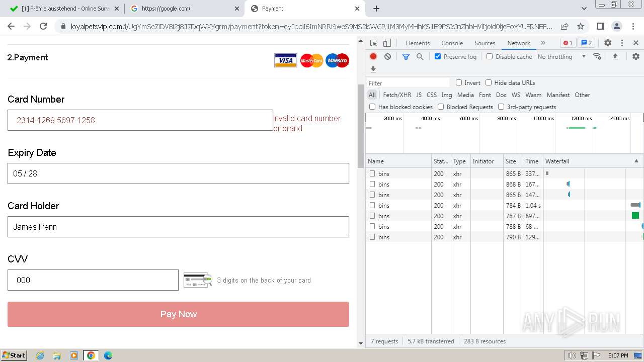Click the import HAR upload icon
644x362 pixels.
pos(615,57)
